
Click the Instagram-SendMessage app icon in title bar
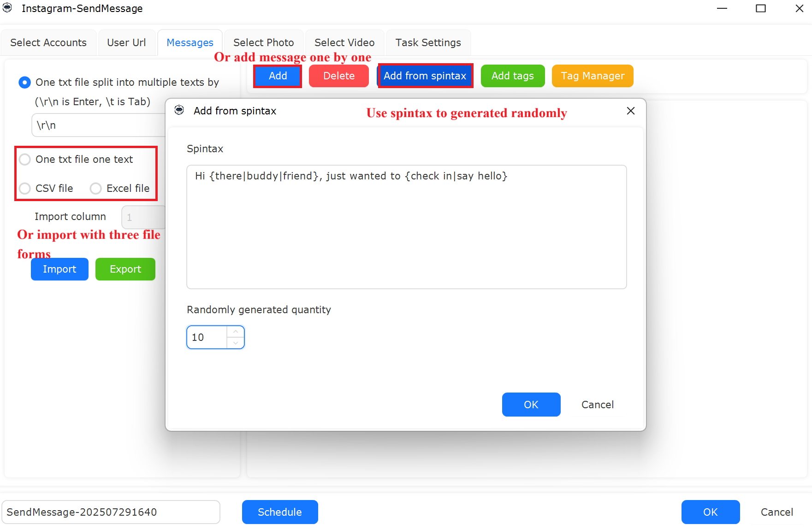tap(7, 8)
